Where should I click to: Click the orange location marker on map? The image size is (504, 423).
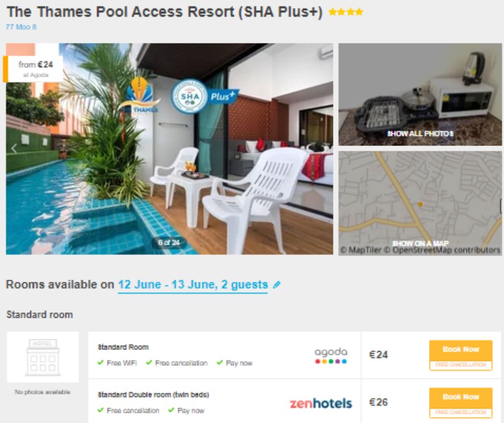(420, 204)
